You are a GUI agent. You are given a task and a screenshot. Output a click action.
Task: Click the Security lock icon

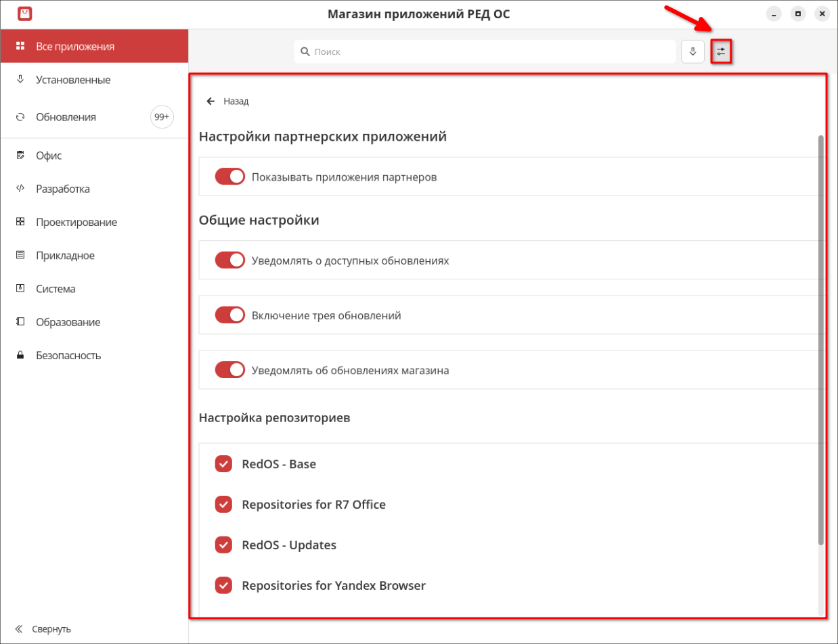click(x=20, y=355)
